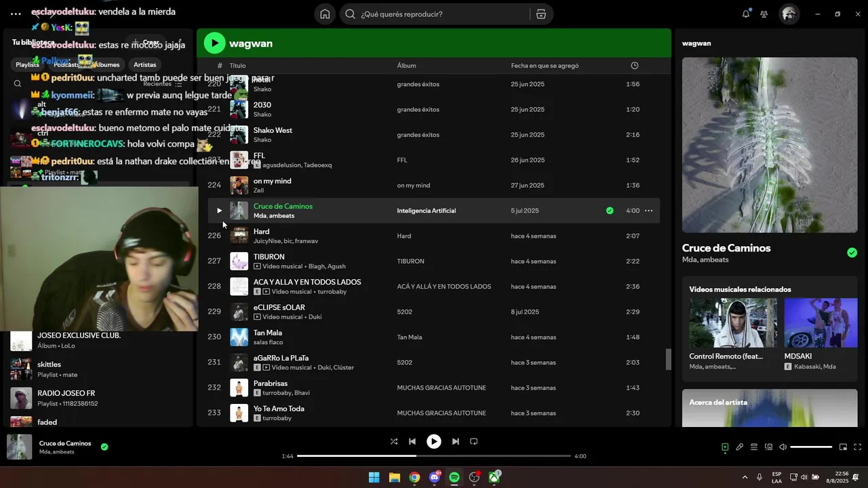The width and height of the screenshot is (868, 488).
Task: Toggle the Now Playing view button
Action: pos(725,447)
